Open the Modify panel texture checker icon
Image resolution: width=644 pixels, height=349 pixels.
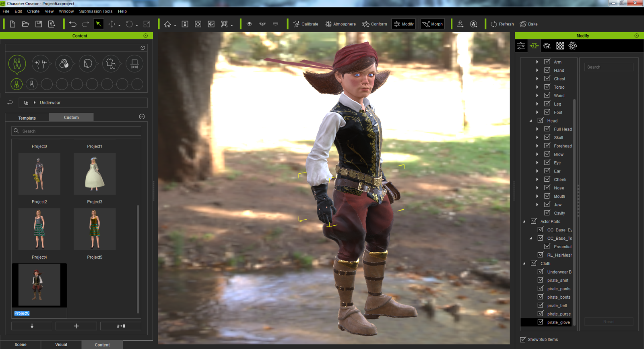(x=560, y=46)
